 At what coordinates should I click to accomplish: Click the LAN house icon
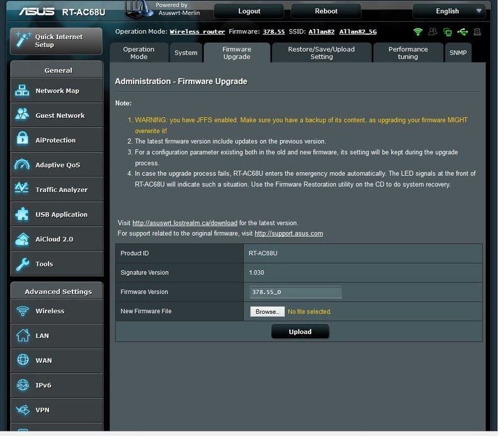pyautogui.click(x=23, y=335)
